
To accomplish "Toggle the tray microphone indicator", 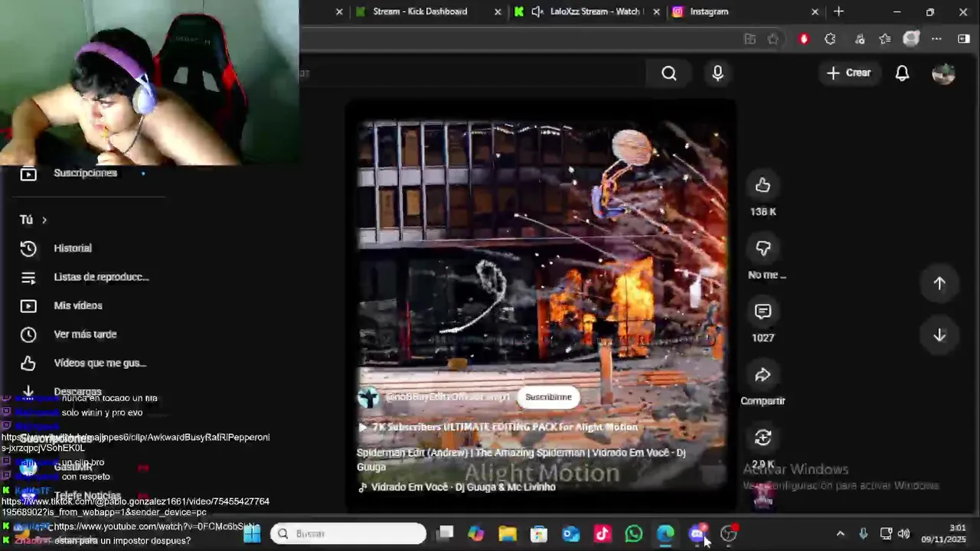I will (x=863, y=533).
